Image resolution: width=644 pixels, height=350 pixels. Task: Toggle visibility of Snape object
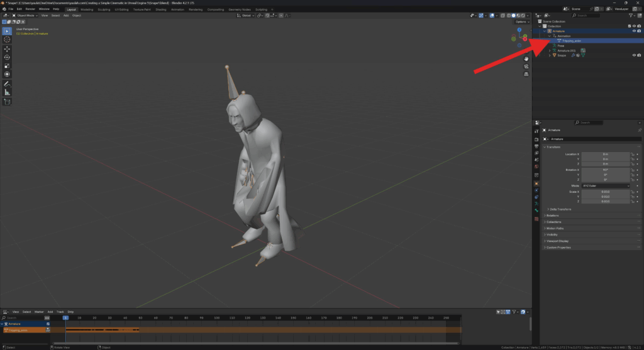[x=634, y=55]
